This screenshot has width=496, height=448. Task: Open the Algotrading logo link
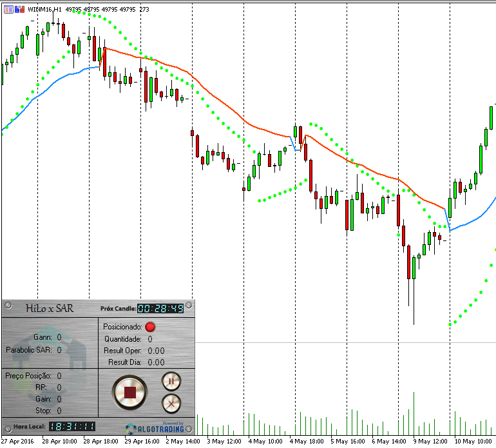point(155,428)
